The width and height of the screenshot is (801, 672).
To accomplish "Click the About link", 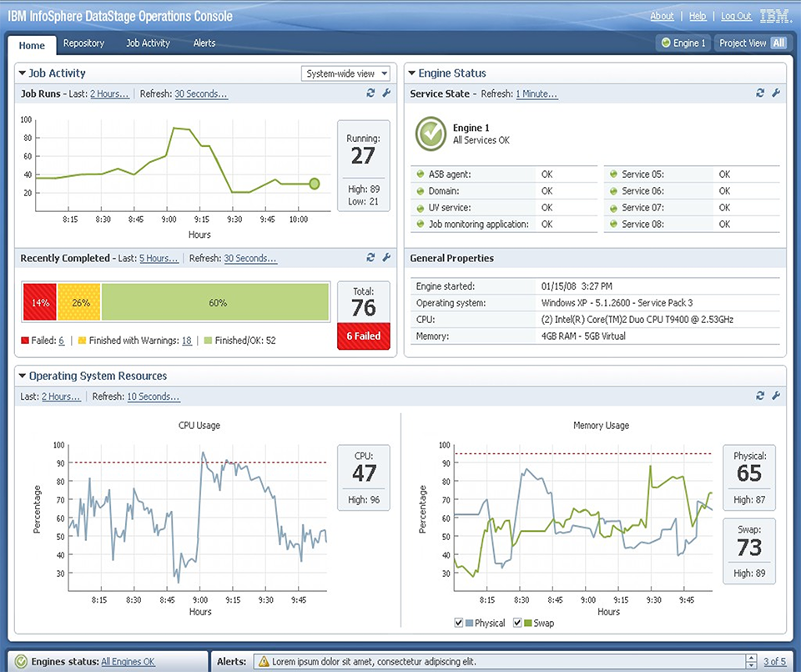I will click(x=662, y=17).
